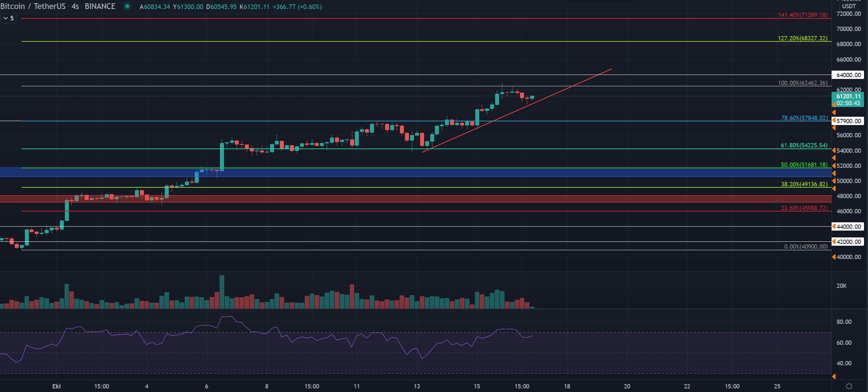The image size is (868, 392).
Task: Click the 61.80% Fibonacci level label
Action: point(804,145)
